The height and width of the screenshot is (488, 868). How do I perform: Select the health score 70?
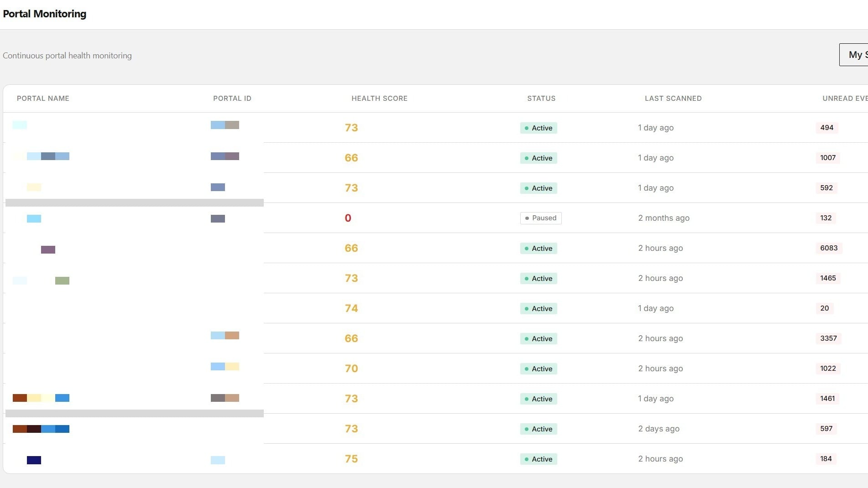351,369
